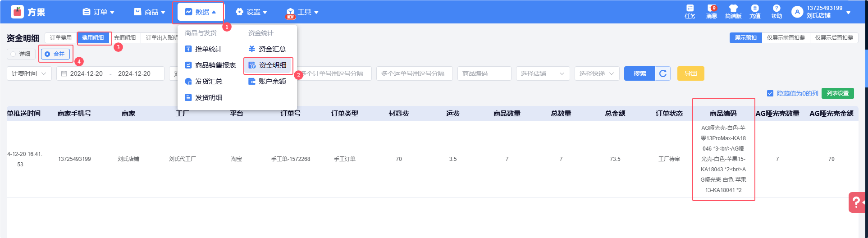Click the 任务 (Tasks) icon
The image size is (868, 238).
690,11
